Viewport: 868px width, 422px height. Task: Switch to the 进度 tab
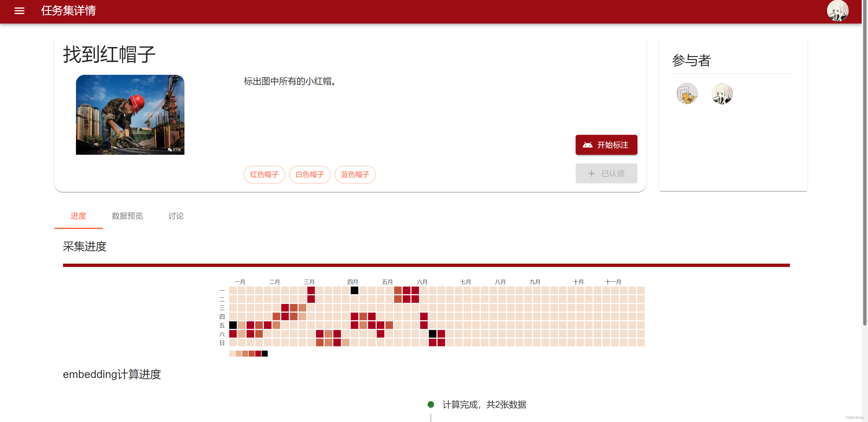tap(78, 216)
